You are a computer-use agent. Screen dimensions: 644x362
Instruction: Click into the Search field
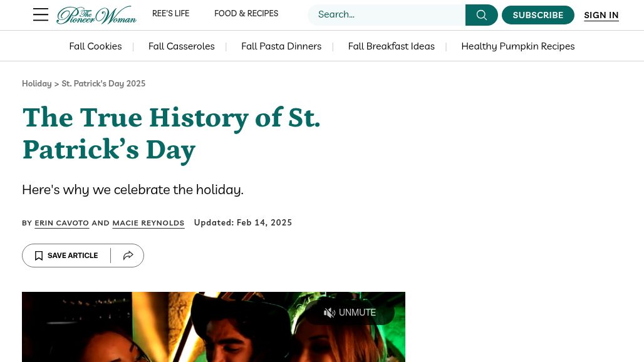coord(387,15)
